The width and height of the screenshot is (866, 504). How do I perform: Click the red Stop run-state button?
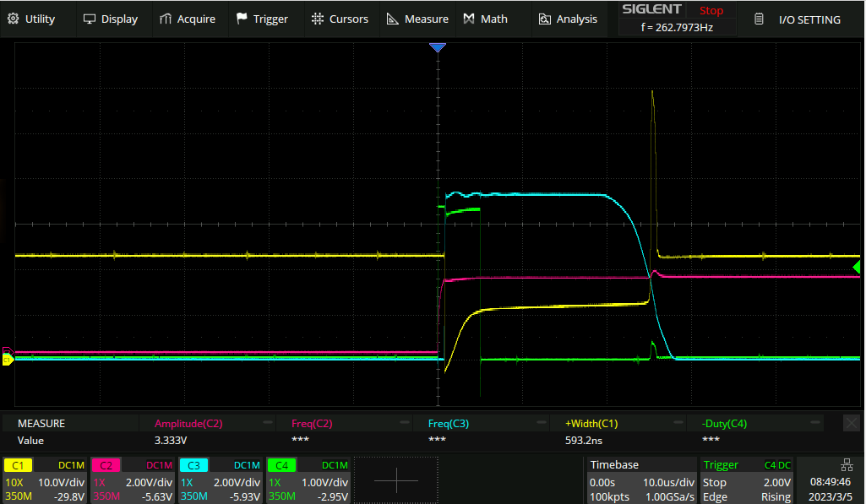[711, 11]
